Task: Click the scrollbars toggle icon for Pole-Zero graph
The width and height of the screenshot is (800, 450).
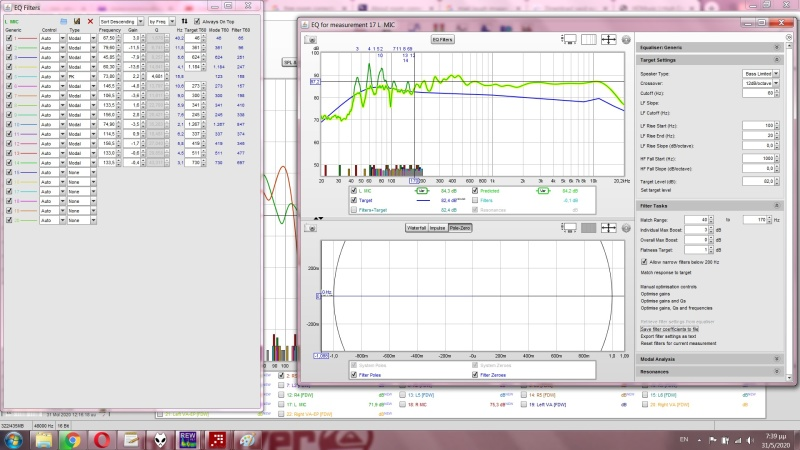Action: 569,228
